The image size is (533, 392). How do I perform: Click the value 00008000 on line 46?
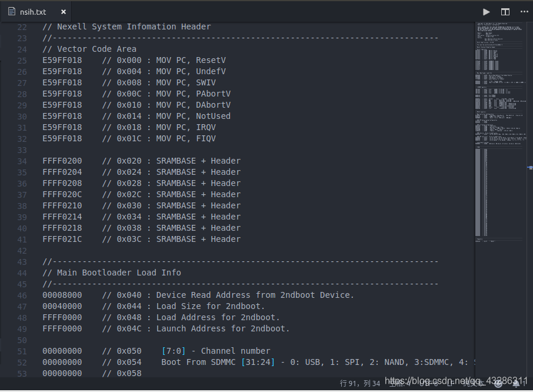(x=62, y=295)
